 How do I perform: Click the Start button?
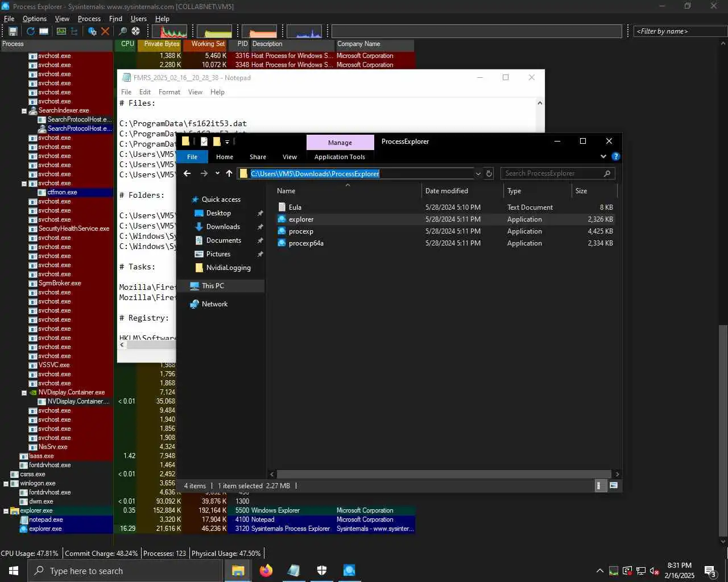click(14, 571)
